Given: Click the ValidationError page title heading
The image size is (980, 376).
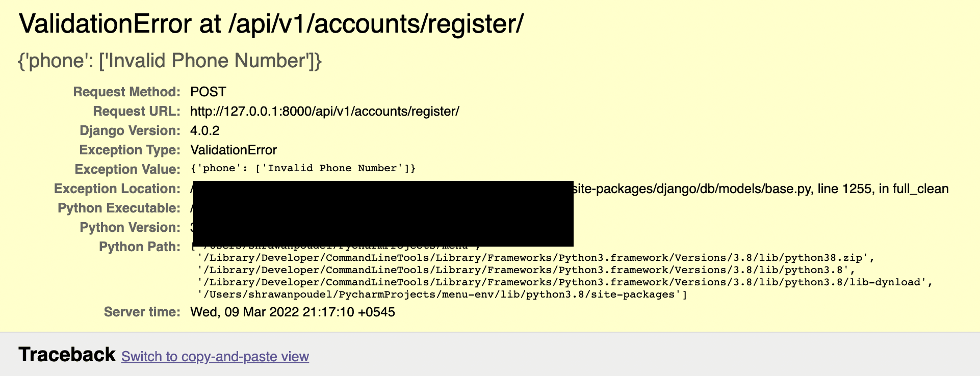Looking at the screenshot, I should 271,24.
